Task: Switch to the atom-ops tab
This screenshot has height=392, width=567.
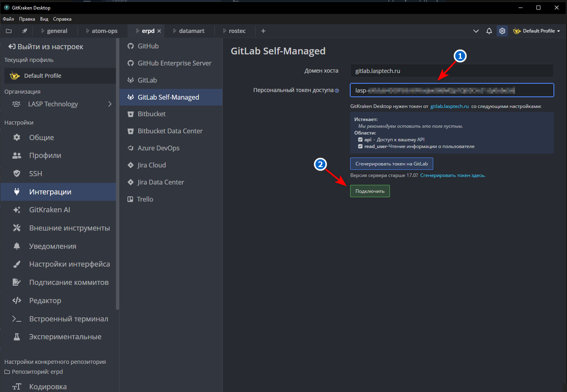Action: [102, 31]
